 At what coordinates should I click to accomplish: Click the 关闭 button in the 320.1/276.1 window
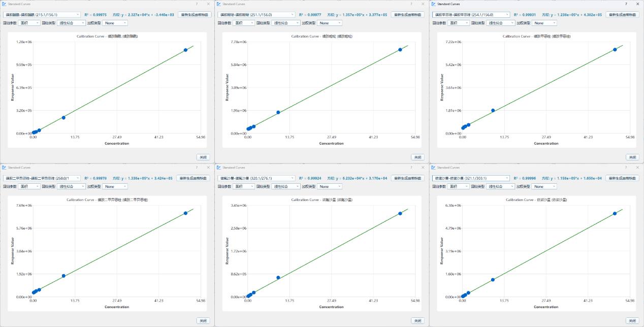point(417,320)
